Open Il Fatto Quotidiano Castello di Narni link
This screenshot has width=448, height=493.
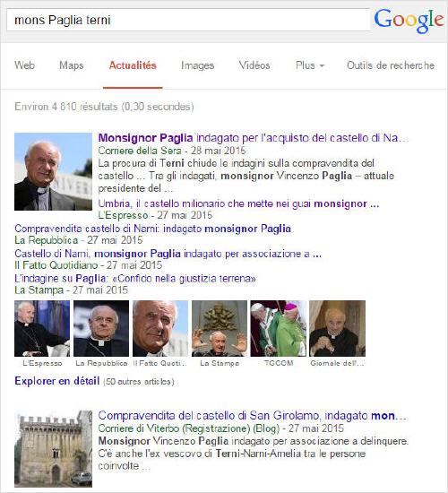point(168,254)
